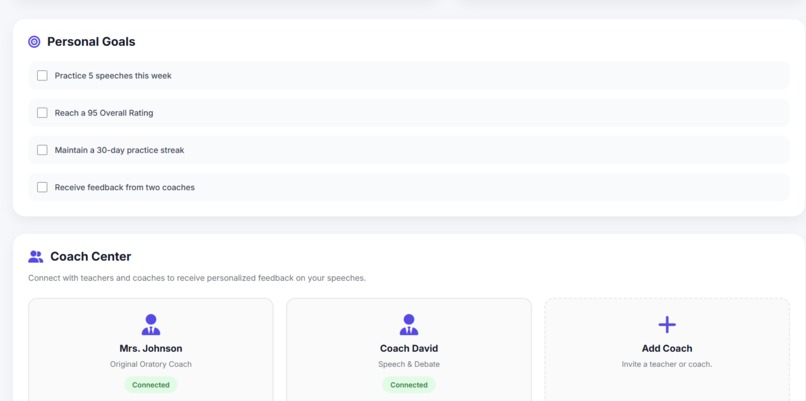
Task: Click the Connected badge under Mrs. Johnson
Action: (x=151, y=385)
